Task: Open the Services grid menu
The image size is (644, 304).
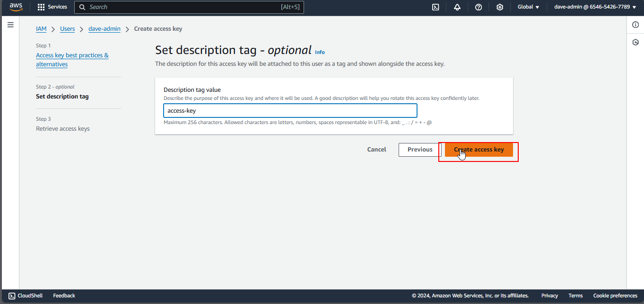Action: (x=52, y=7)
